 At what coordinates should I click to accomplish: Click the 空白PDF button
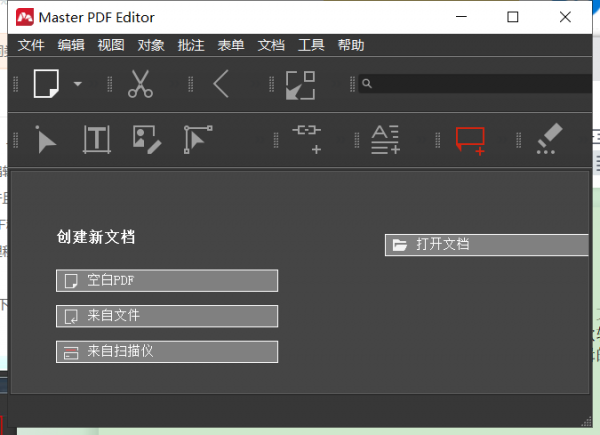tap(167, 280)
